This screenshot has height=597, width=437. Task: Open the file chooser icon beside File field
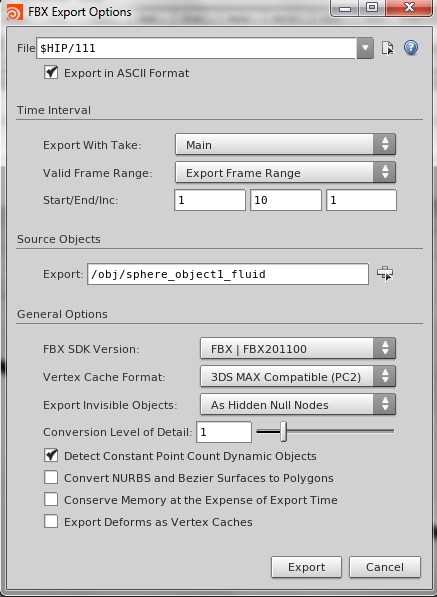tap(388, 48)
